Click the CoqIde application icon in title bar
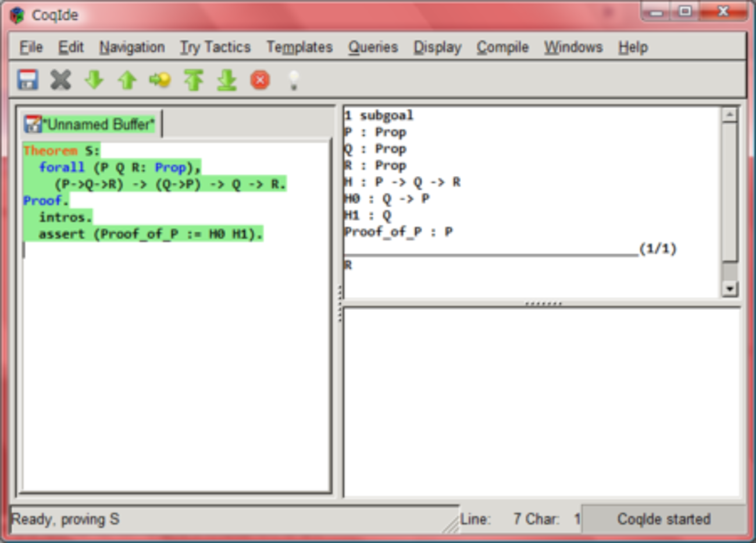The width and height of the screenshot is (756, 543). coord(17,15)
